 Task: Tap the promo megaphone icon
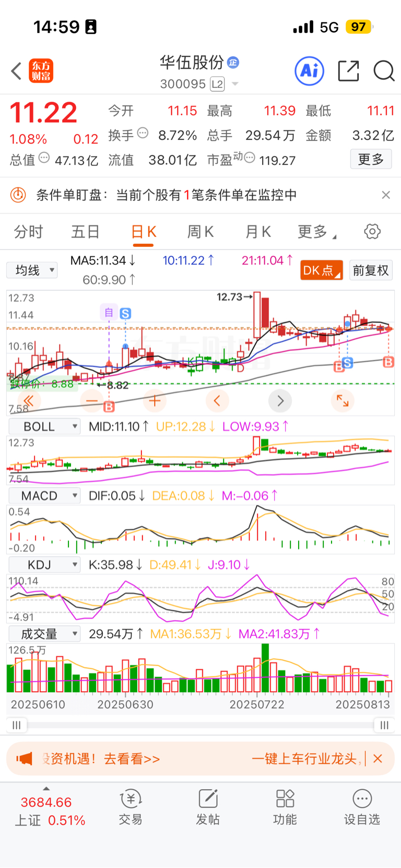25,758
